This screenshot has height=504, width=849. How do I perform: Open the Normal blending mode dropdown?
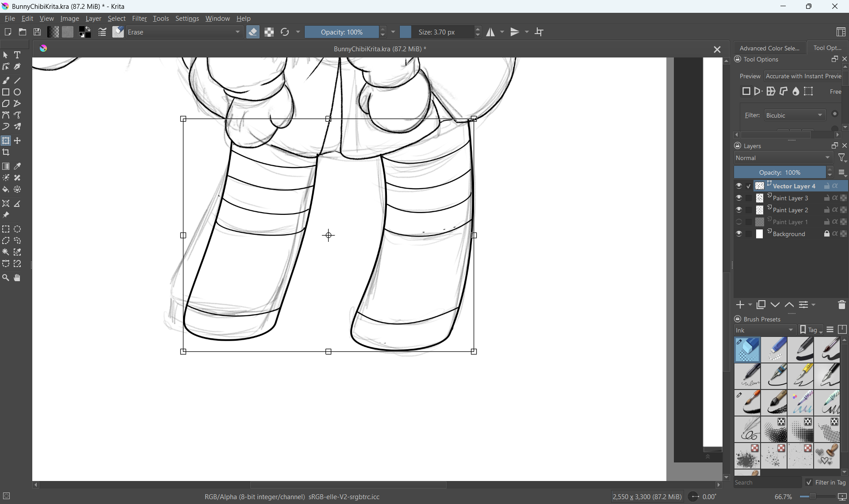(x=783, y=158)
